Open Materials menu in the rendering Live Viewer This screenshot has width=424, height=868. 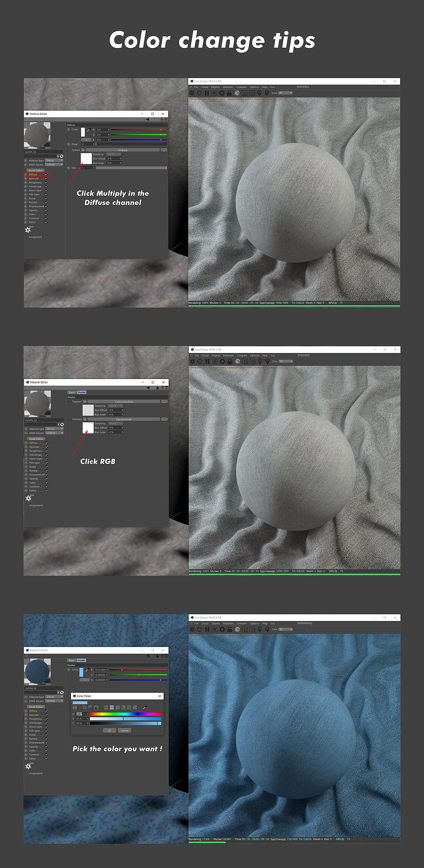pos(228,623)
